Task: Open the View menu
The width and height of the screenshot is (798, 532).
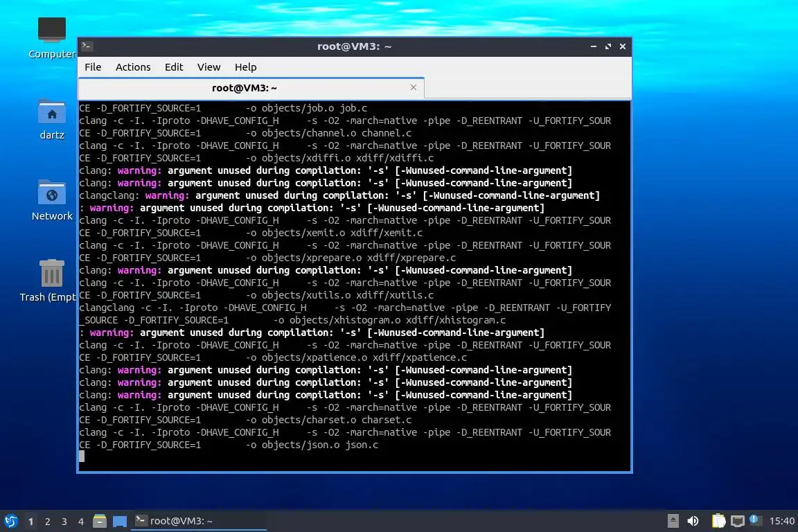Action: (x=209, y=67)
